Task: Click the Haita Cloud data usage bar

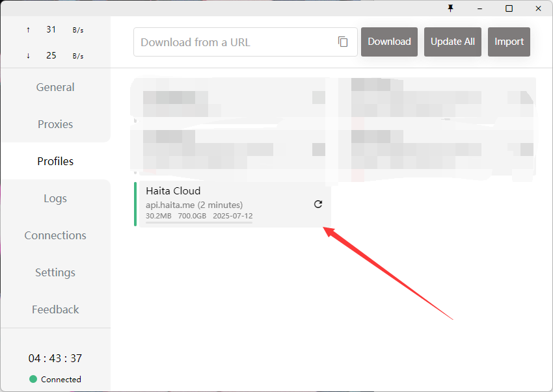Action: (x=198, y=222)
